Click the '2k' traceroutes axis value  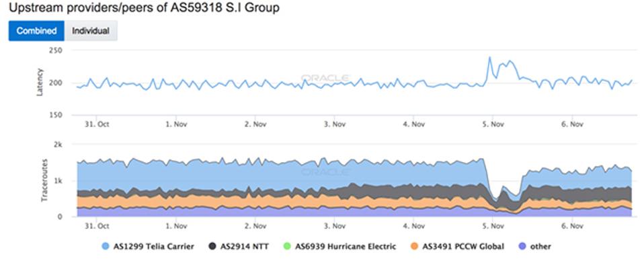coord(58,145)
